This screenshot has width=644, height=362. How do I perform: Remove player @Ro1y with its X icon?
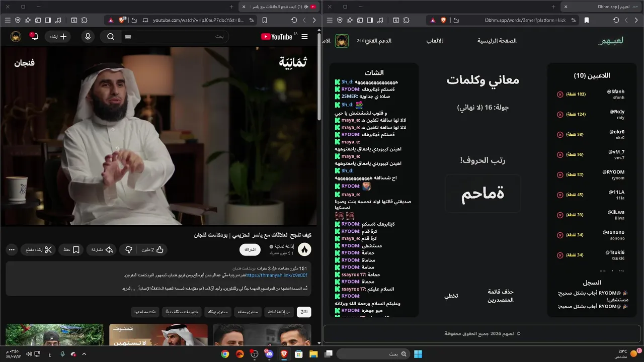[560, 115]
